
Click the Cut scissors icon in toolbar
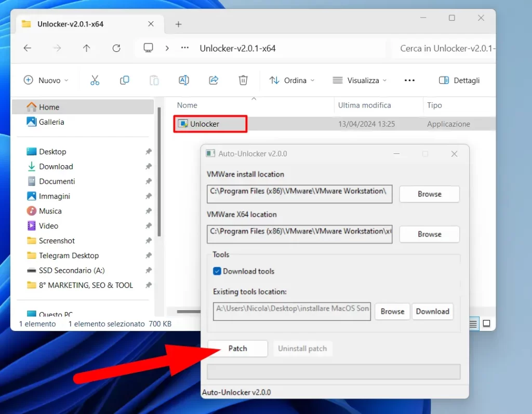[95, 81]
